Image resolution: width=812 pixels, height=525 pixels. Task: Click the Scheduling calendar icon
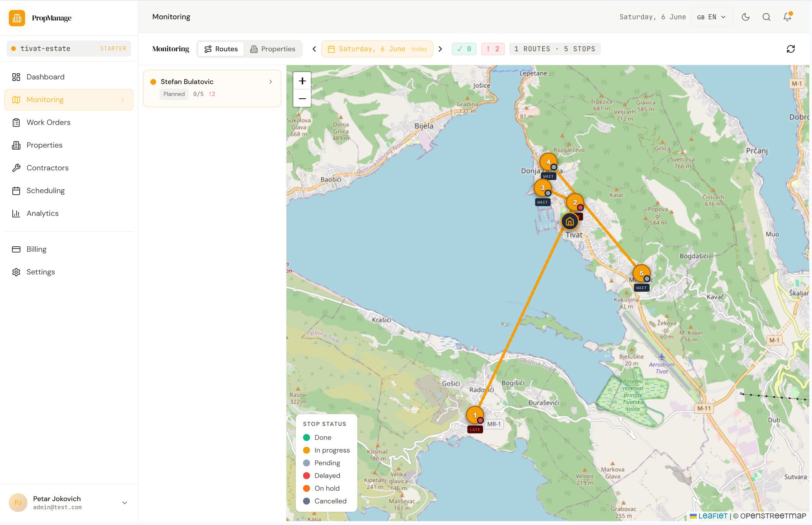16,191
